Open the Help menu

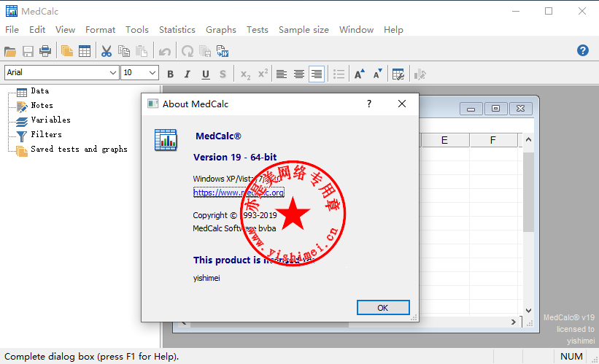393,30
